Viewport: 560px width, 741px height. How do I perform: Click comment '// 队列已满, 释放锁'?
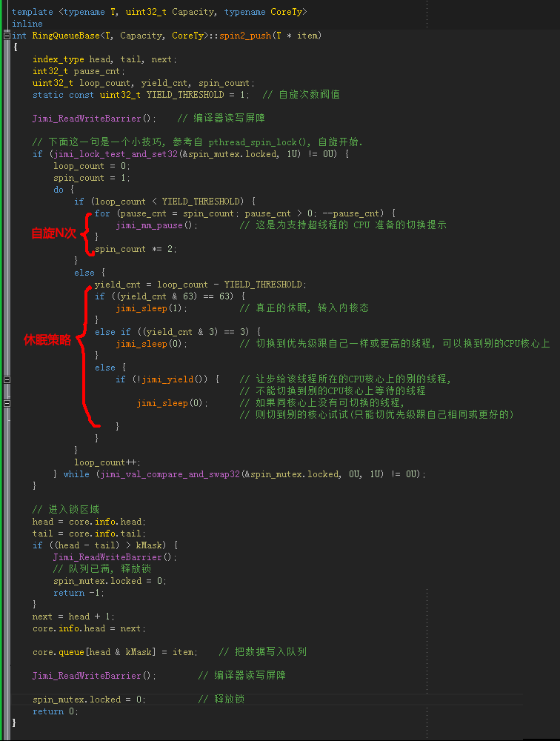click(102, 569)
